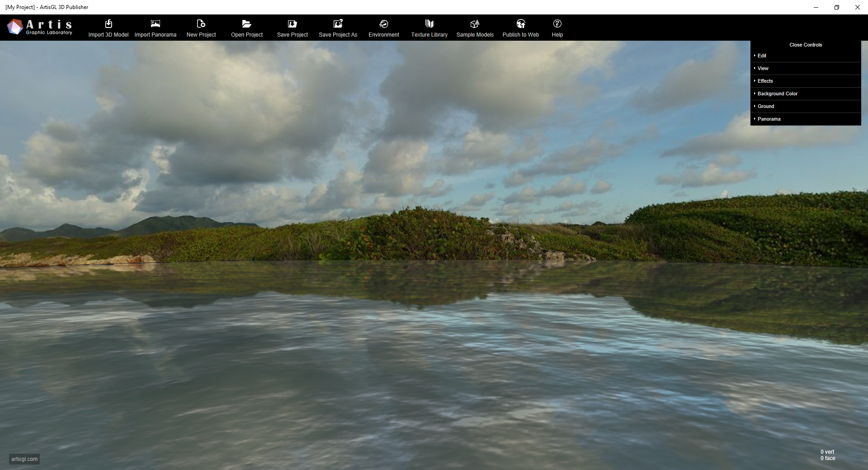The image size is (868, 470).
Task: Select Publish to Web
Action: 521,28
